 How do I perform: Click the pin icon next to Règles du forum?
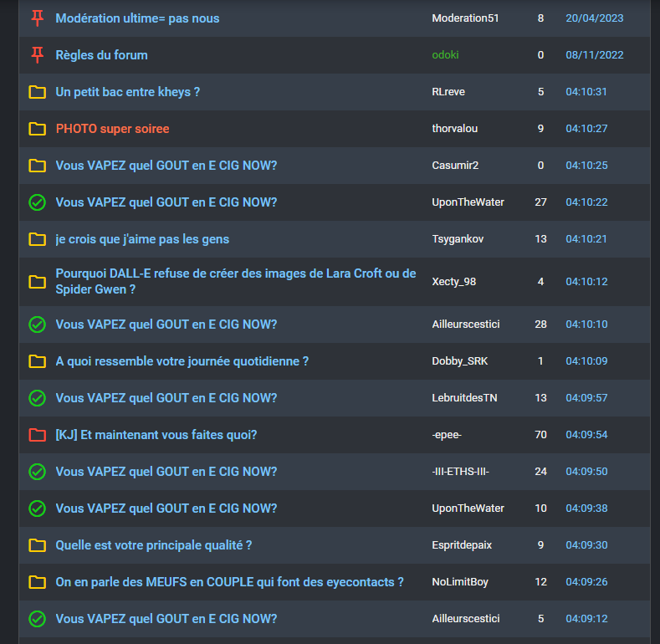37,54
